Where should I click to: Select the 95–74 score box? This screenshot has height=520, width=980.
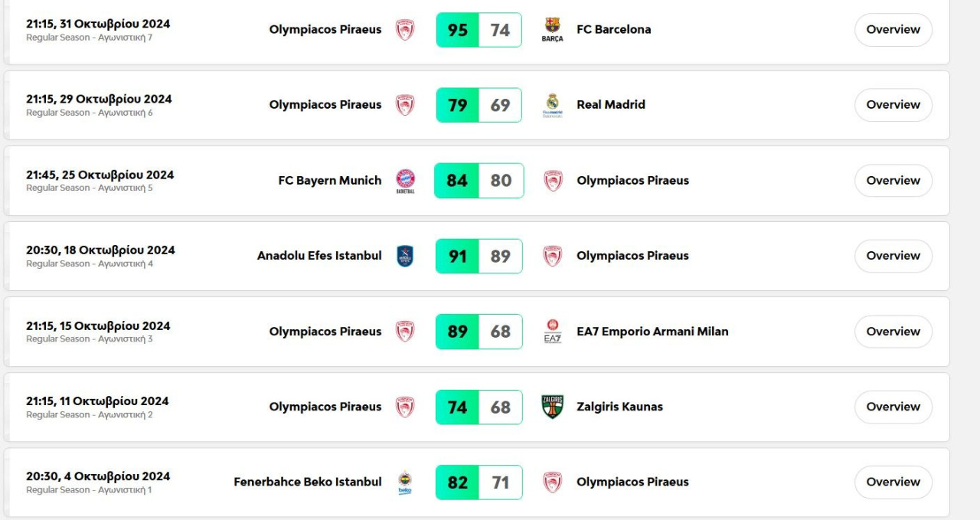pos(479,30)
